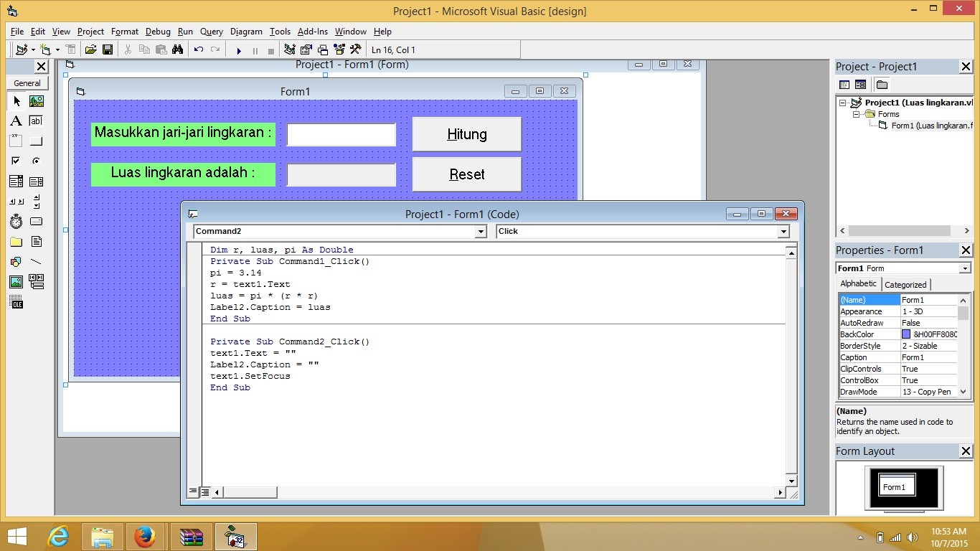Viewport: 980px width, 551px height.
Task: Collapse the Project1 tree node
Action: pyautogui.click(x=844, y=103)
